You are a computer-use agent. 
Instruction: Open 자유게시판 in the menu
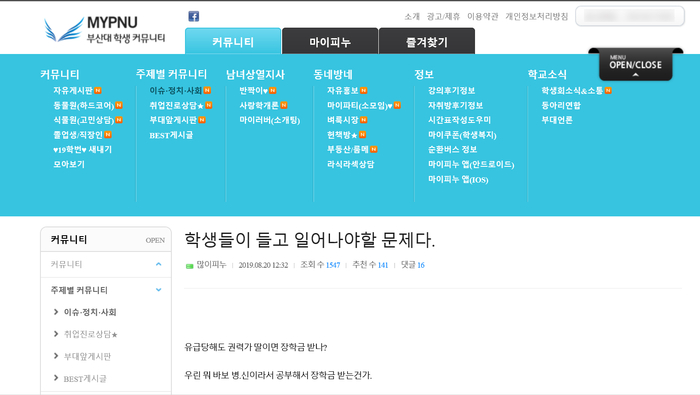pos(73,91)
